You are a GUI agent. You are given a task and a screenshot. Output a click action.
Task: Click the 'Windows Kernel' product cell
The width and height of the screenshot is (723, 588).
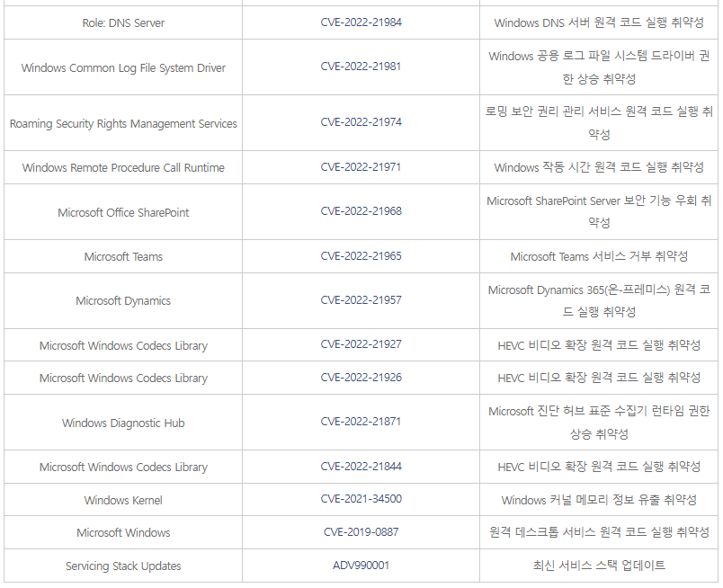point(123,500)
